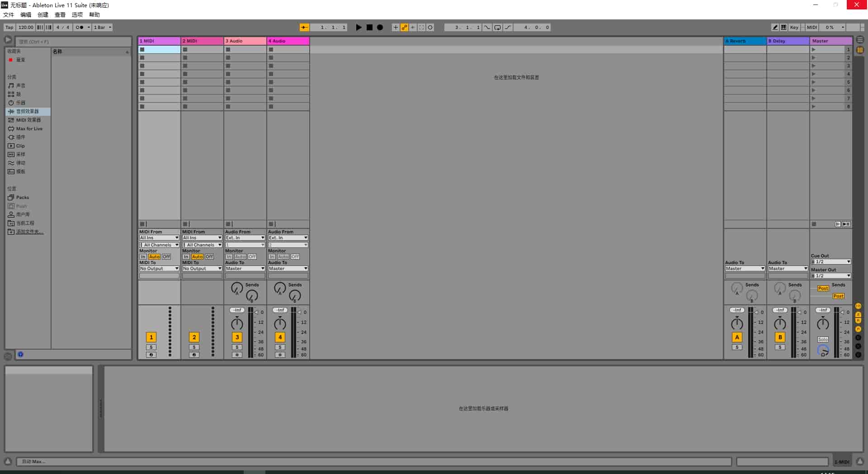868x474 pixels.
Task: Switch to Arrangement View icon
Action: (860, 40)
